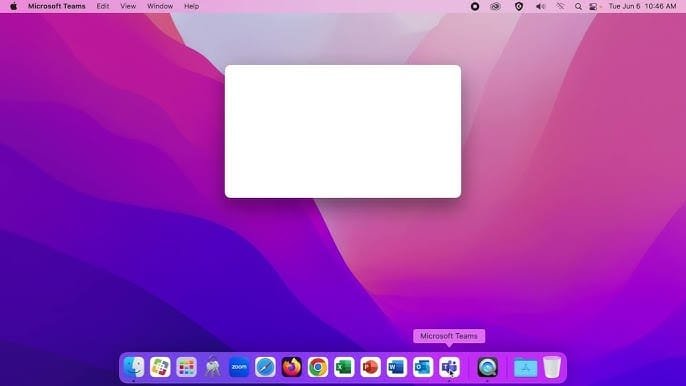Open the volume control in menu bar

[x=540, y=6]
